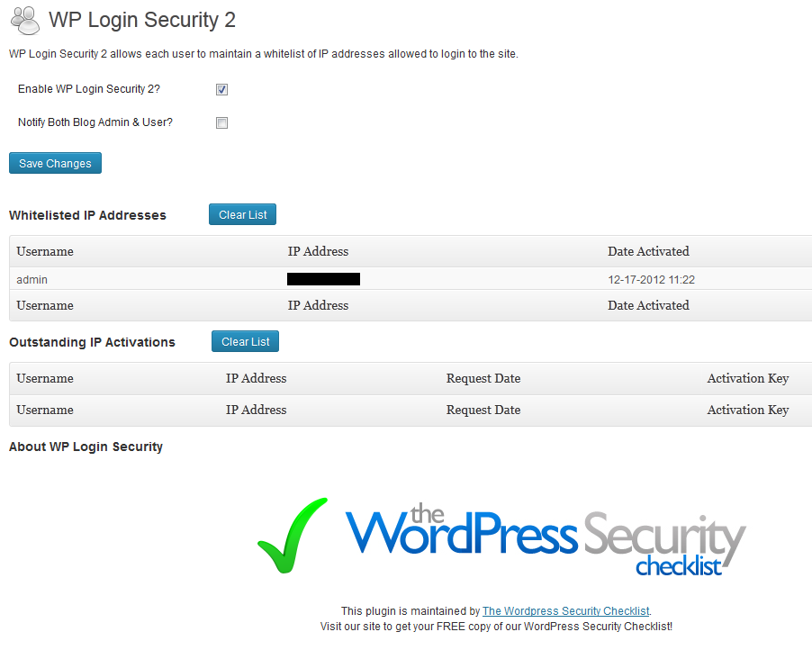Click the 12-17-2012 11:22 activation date cell
The width and height of the screenshot is (812, 650).
click(651, 280)
